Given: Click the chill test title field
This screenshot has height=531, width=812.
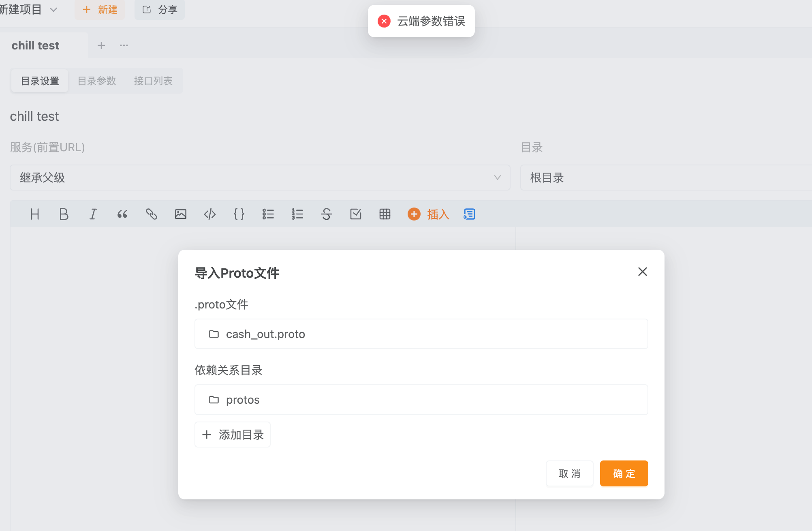Looking at the screenshot, I should tap(34, 116).
